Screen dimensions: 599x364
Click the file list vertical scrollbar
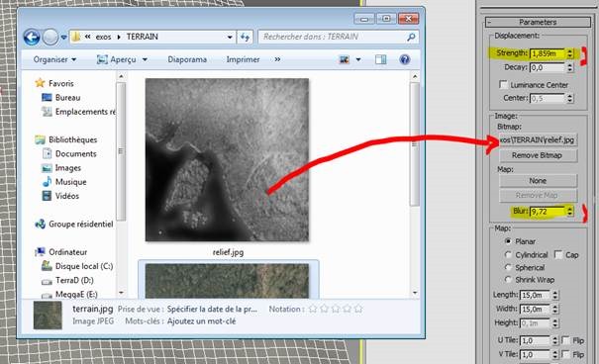pyautogui.click(x=415, y=144)
